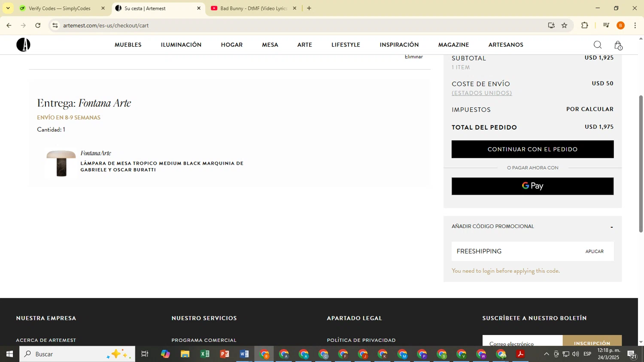Click Windows taskbar Buscar search box
The image size is (644, 362).
[x=77, y=354]
